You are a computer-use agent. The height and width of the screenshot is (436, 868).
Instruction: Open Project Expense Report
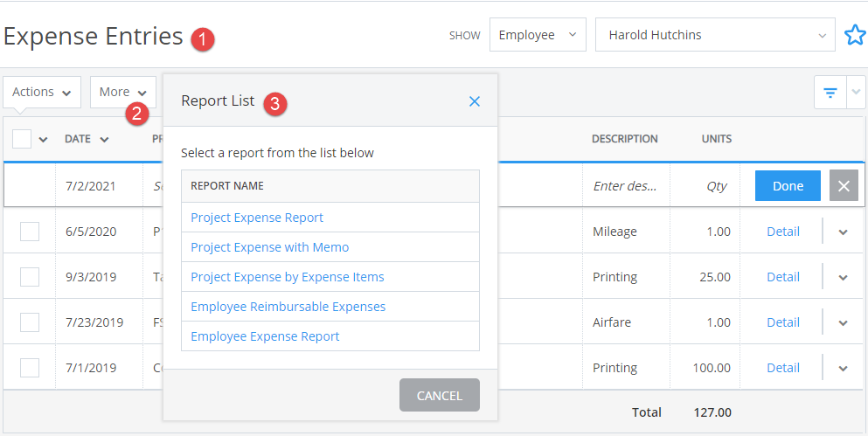tap(257, 218)
